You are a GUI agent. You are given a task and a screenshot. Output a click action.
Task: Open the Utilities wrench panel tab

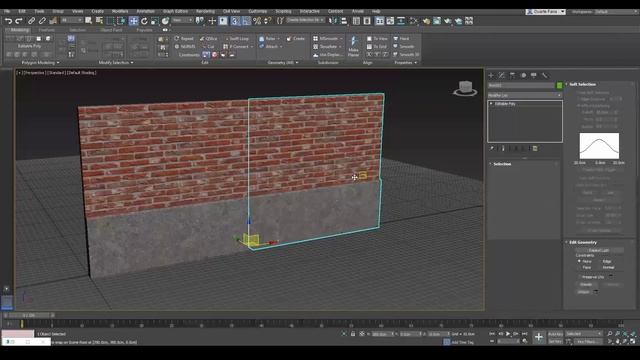click(x=544, y=76)
